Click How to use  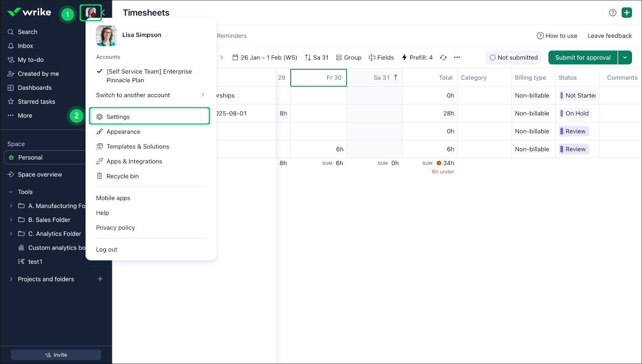557,36
